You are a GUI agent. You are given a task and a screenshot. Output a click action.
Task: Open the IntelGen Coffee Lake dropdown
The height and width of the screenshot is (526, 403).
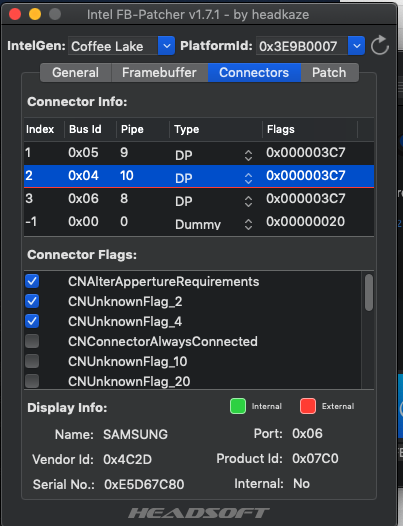[x=166, y=46]
